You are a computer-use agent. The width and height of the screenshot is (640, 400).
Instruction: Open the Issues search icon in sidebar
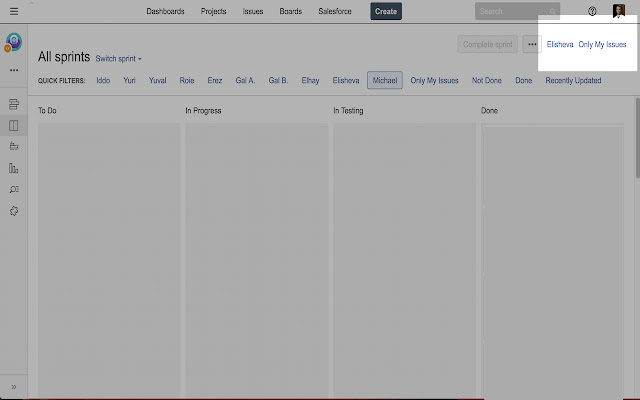tap(13, 189)
